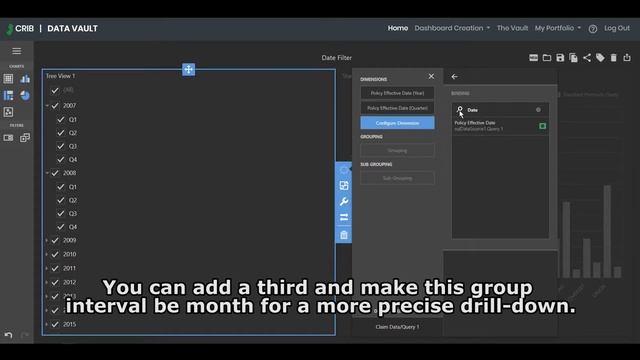Share the dashboard using the share icon
Viewport: 640px width, 360px height.
click(587, 58)
